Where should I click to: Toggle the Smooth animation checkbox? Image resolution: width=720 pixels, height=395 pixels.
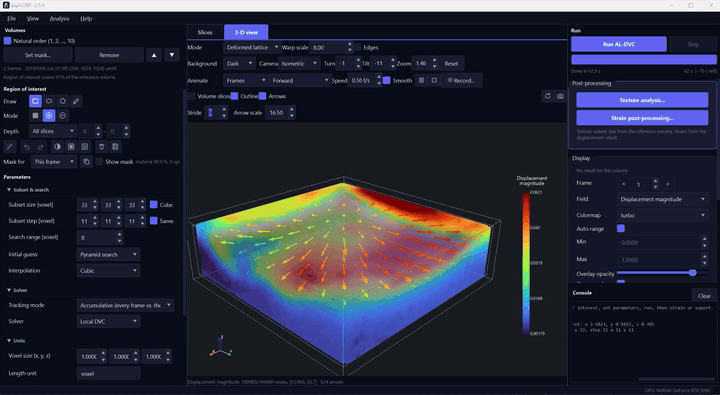click(387, 80)
